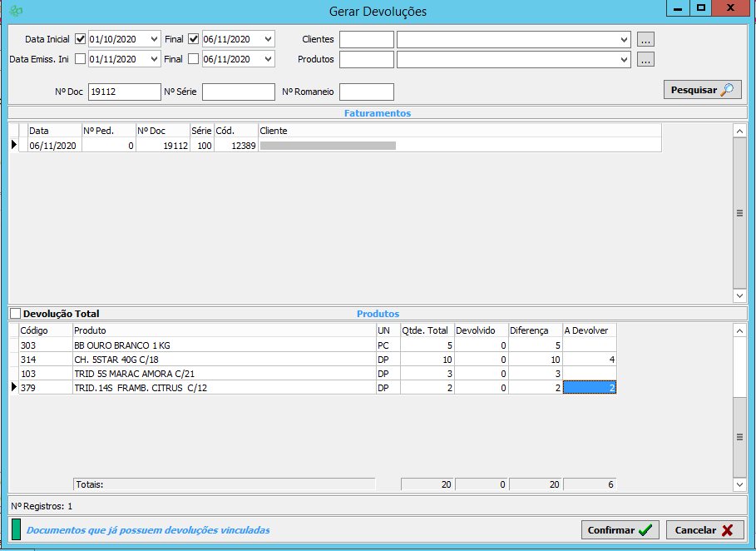
Task: Click the Nº Série input field
Action: click(238, 92)
